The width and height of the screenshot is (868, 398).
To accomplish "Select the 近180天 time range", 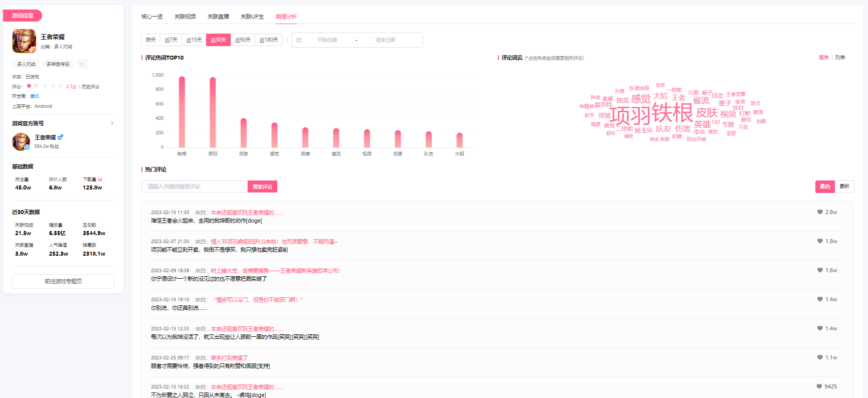I will coord(268,40).
